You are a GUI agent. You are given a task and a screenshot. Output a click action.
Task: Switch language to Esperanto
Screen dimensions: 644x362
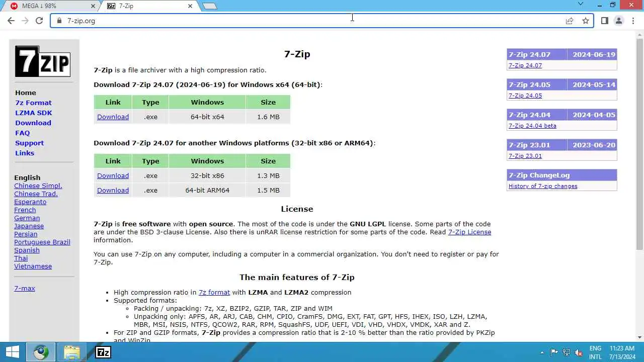pyautogui.click(x=30, y=202)
